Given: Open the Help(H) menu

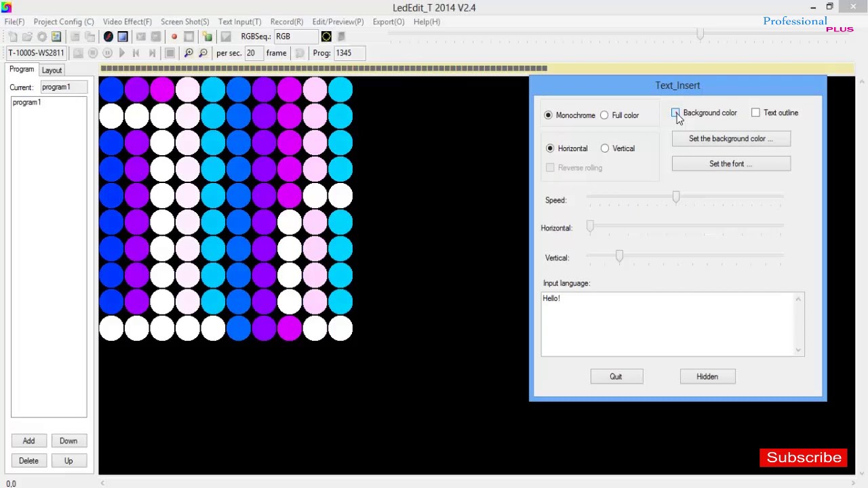Looking at the screenshot, I should pyautogui.click(x=427, y=22).
